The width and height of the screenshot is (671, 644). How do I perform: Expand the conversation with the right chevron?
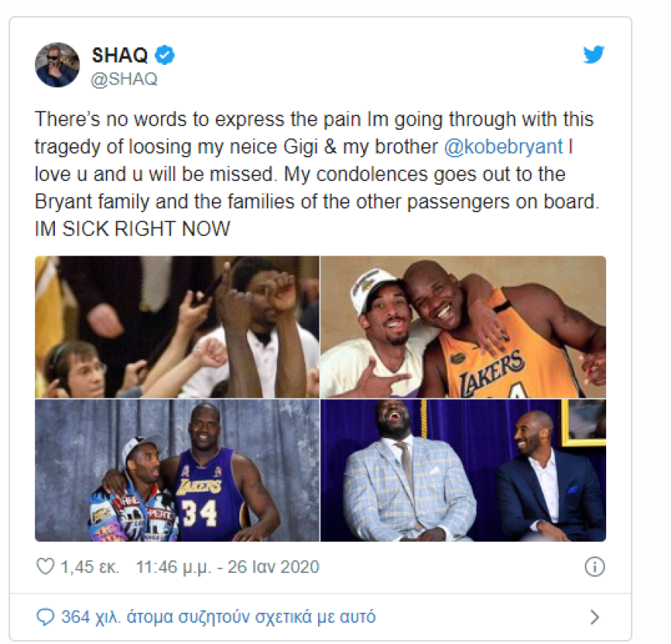coord(595,617)
